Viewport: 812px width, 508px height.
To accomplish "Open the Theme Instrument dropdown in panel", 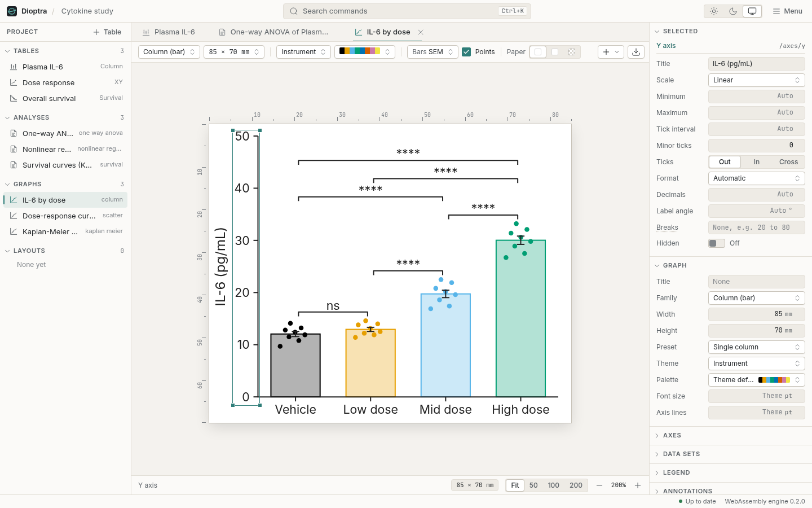I will (756, 364).
